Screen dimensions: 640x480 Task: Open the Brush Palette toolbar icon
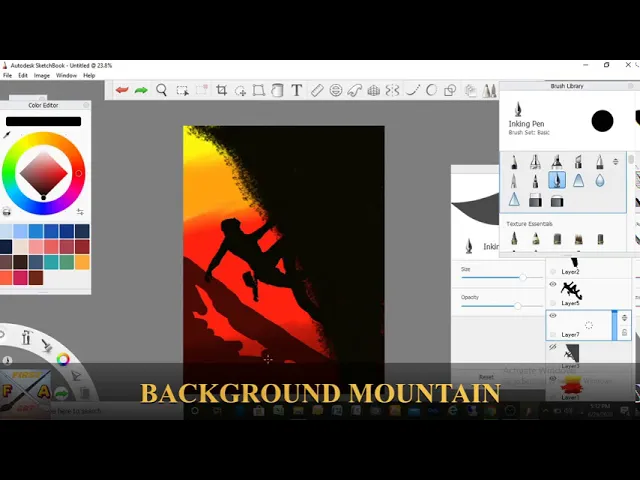[x=489, y=90]
